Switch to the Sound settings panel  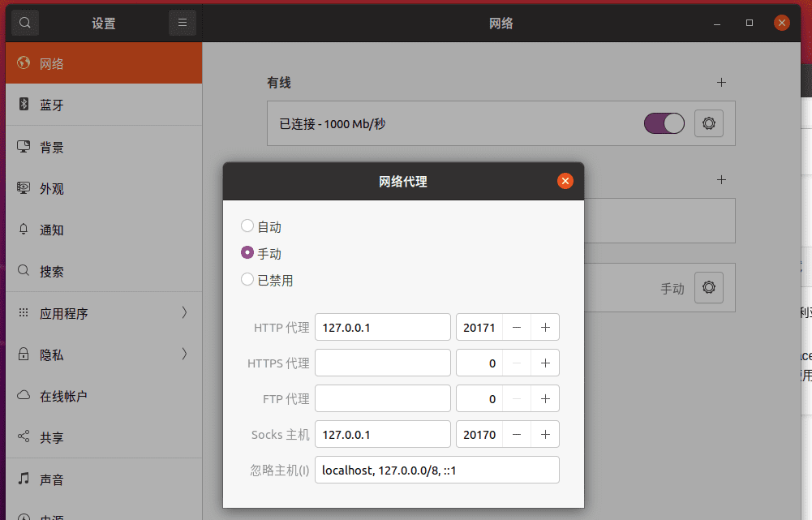[x=101, y=479]
